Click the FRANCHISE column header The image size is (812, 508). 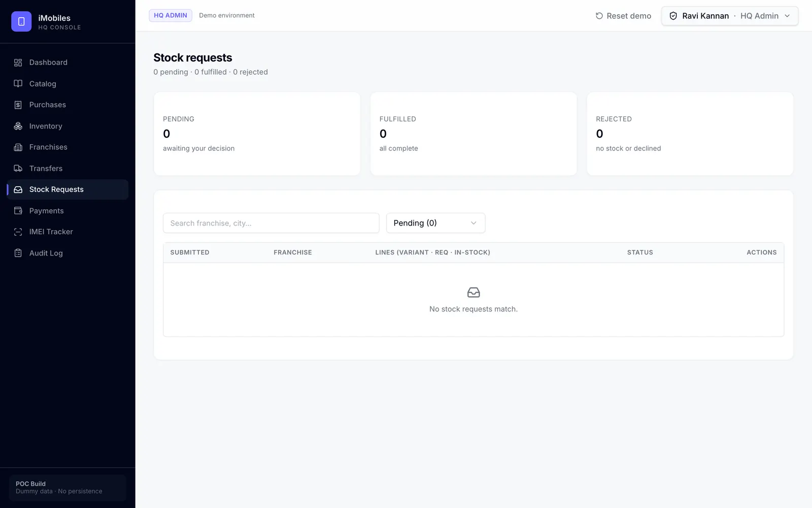tap(293, 252)
